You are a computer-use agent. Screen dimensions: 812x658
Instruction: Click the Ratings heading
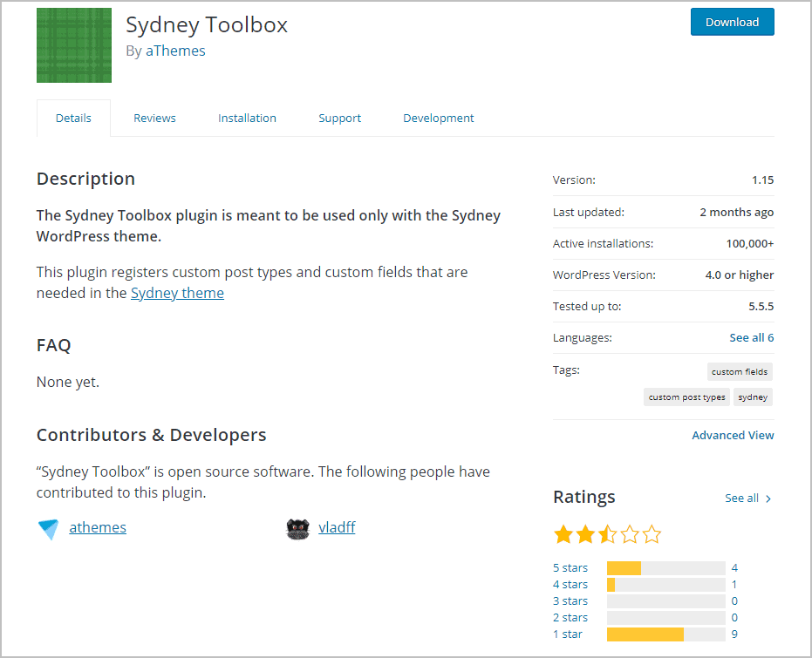point(584,497)
